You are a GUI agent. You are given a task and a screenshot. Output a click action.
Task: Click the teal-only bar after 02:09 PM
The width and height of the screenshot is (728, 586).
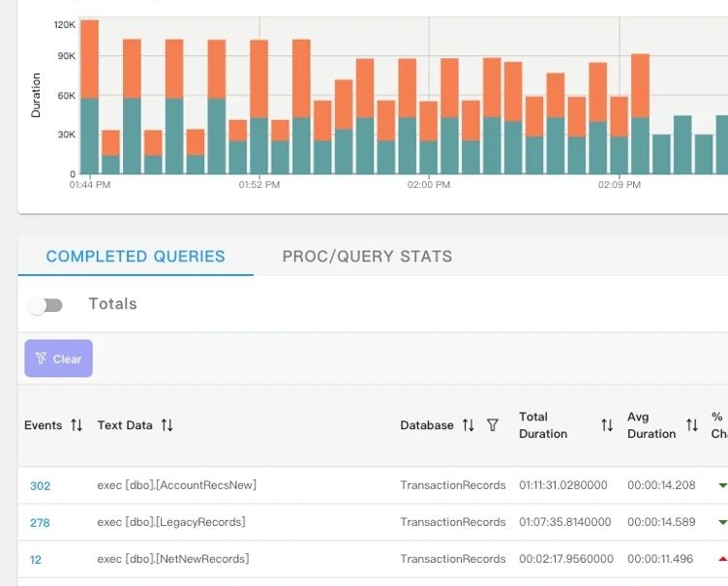coord(661,154)
